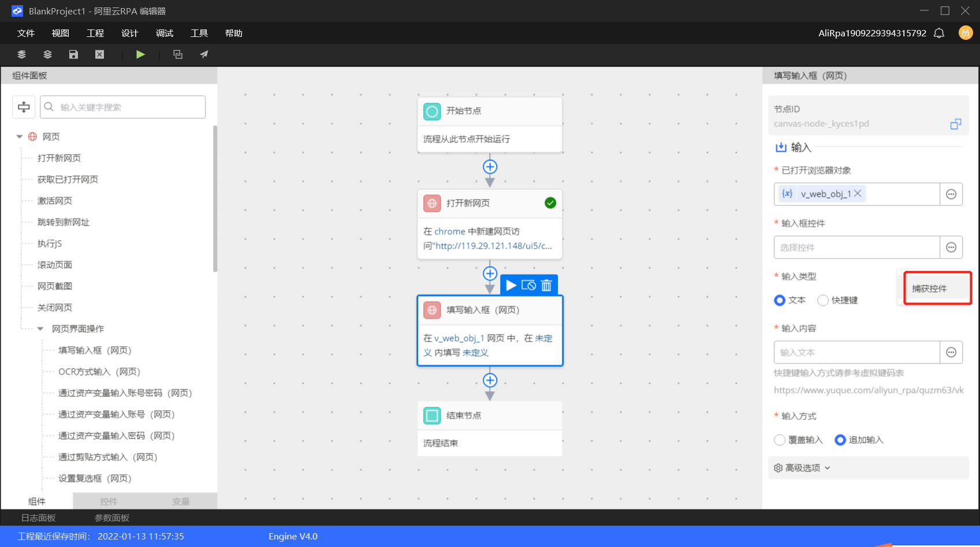Click the second layers toolbar icon
Viewport: 980px width, 547px height.
[47, 54]
